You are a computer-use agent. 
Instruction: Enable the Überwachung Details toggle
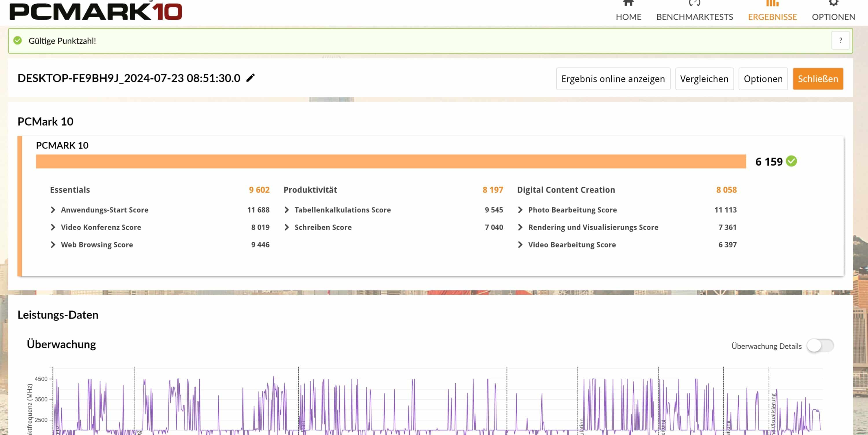pos(820,346)
